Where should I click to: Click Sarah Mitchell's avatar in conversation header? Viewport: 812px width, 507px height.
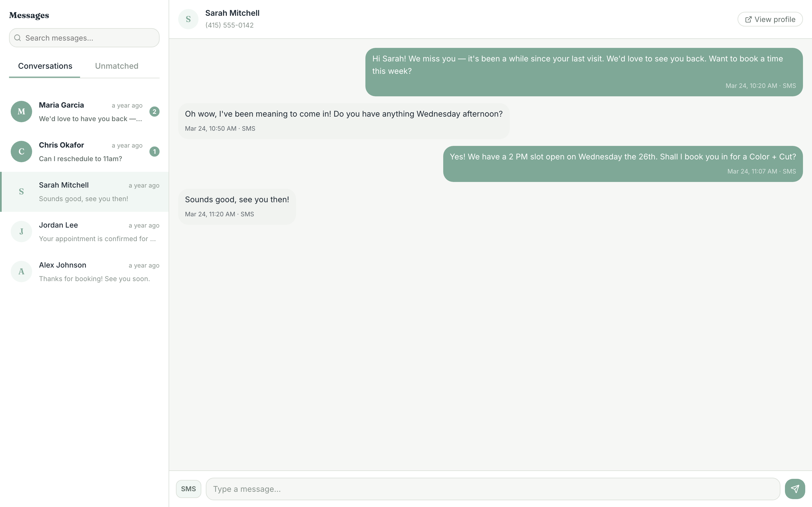point(188,19)
